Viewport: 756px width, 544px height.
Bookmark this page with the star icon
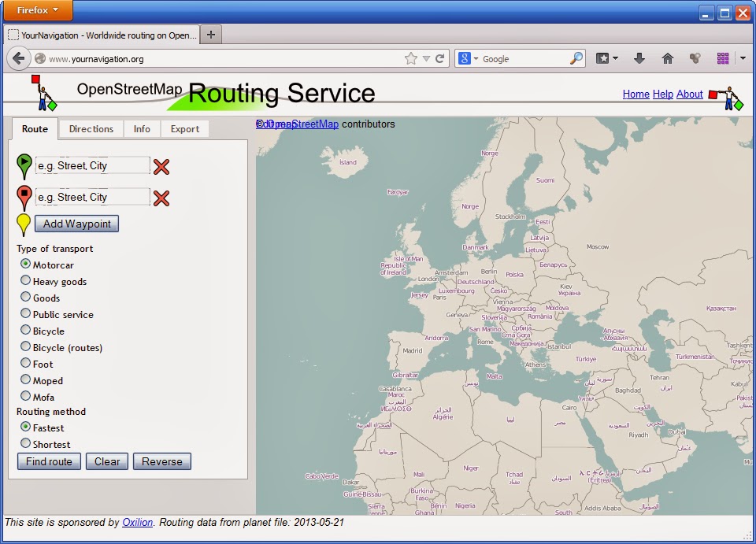[411, 59]
